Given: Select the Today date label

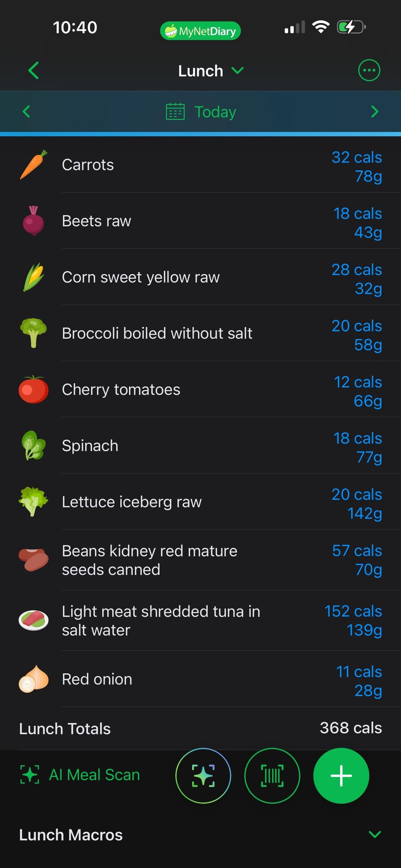Looking at the screenshot, I should [215, 112].
